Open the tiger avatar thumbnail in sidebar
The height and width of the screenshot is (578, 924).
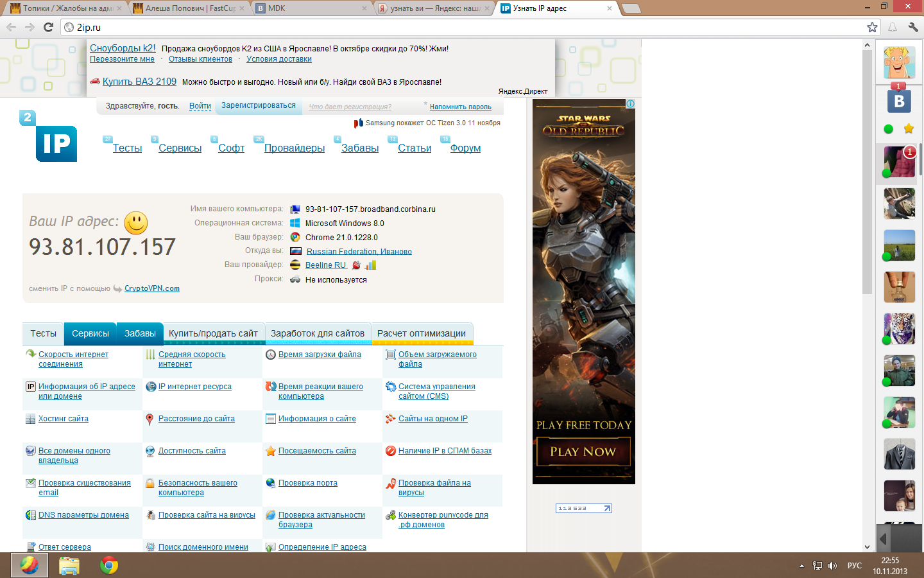pyautogui.click(x=899, y=329)
